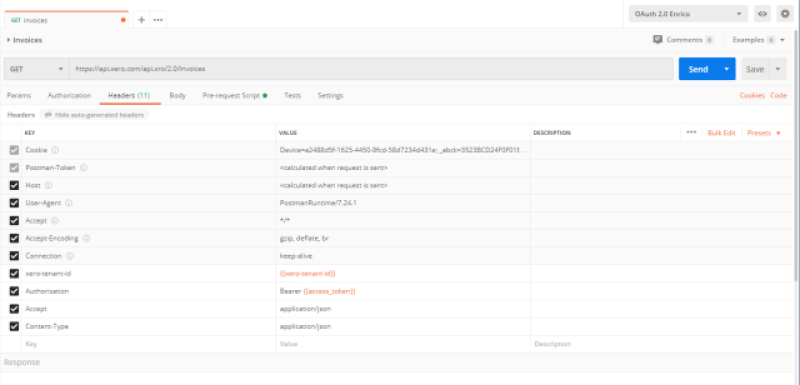This screenshot has width=800, height=385.
Task: Open tab options ellipsis menu
Action: coord(158,20)
